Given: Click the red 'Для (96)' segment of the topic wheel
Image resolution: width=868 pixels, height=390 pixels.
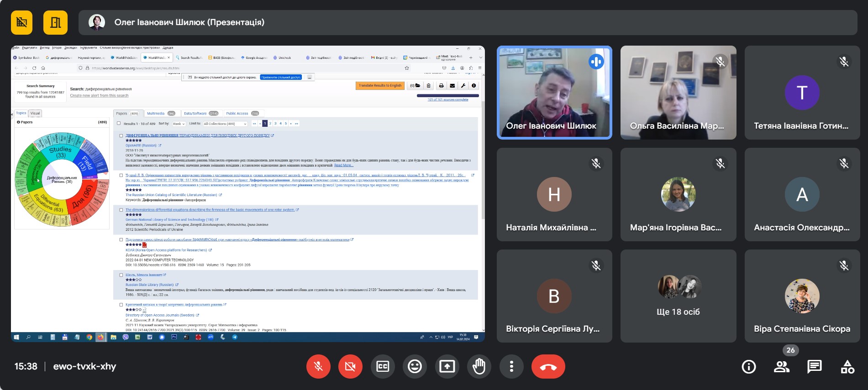Looking at the screenshot, I should point(82,197).
